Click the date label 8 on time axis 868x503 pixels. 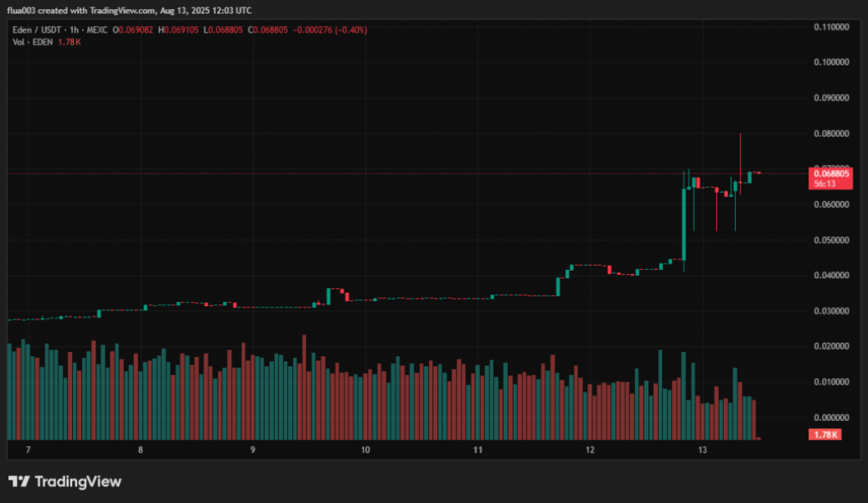[141, 450]
